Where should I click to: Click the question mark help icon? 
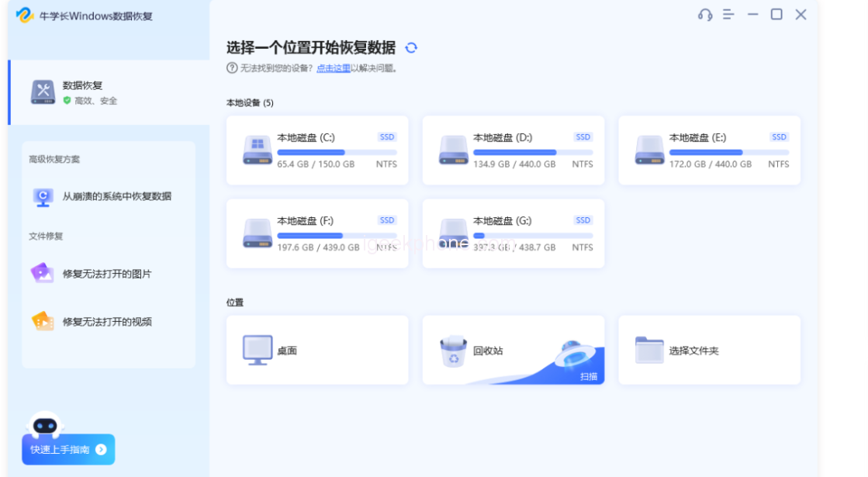coord(231,68)
